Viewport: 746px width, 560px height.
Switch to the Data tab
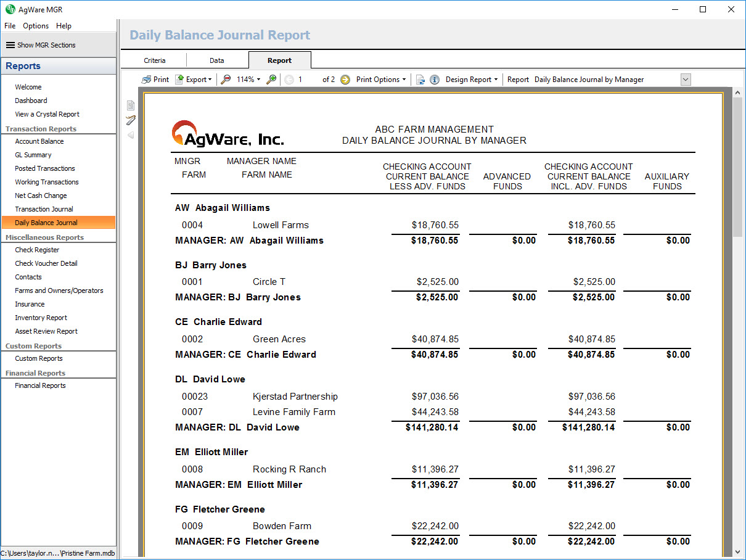pyautogui.click(x=217, y=60)
